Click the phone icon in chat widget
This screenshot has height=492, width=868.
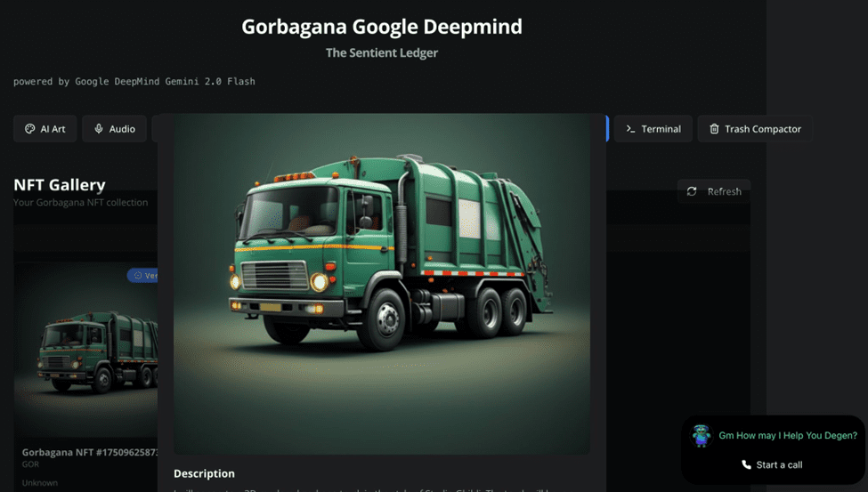pos(746,465)
